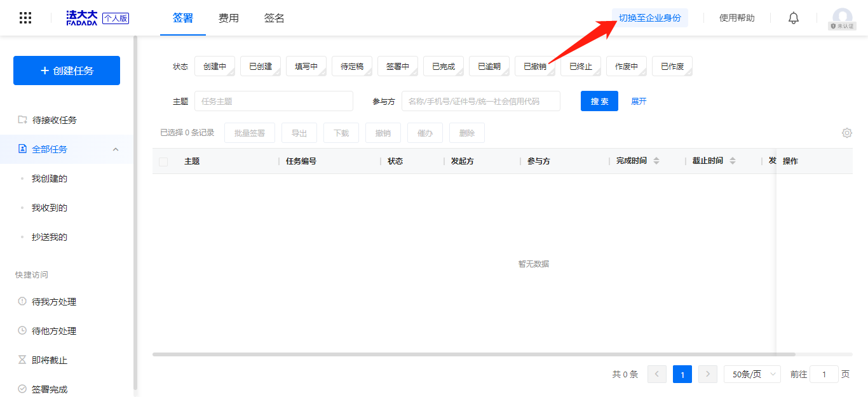The width and height of the screenshot is (868, 397).
Task: Toggle the 创建中 status filter
Action: 215,66
